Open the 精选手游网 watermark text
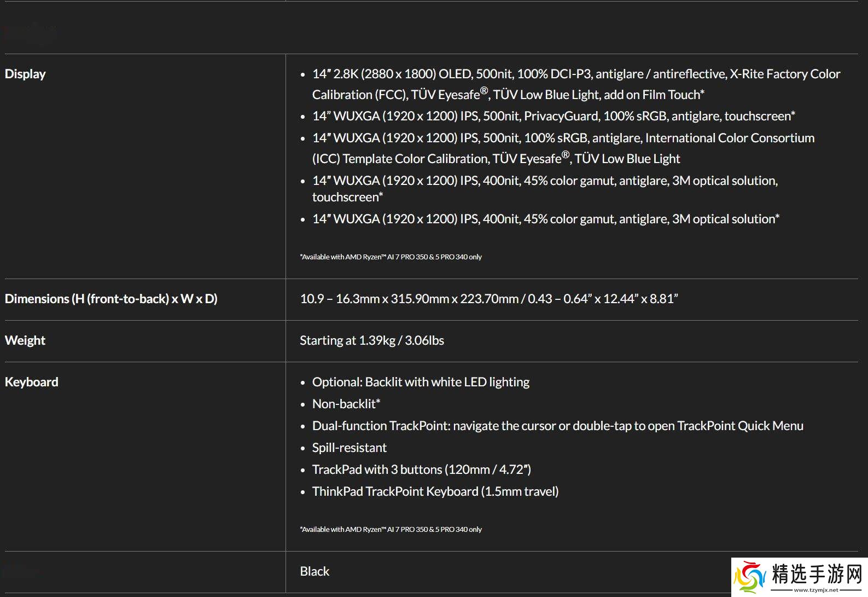Screen dimensions: 868x597 (817, 574)
